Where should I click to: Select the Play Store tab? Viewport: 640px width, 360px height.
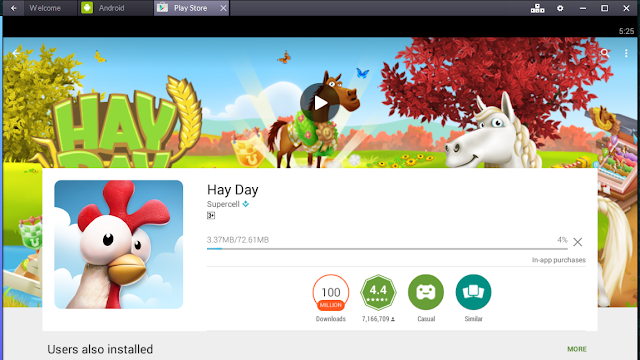(x=190, y=8)
